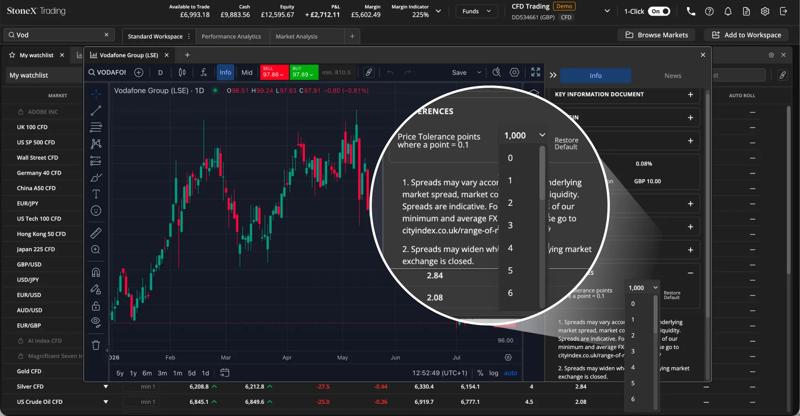This screenshot has width=800, height=416.
Task: Click the VODAFOI symbol search box
Action: pos(107,72)
